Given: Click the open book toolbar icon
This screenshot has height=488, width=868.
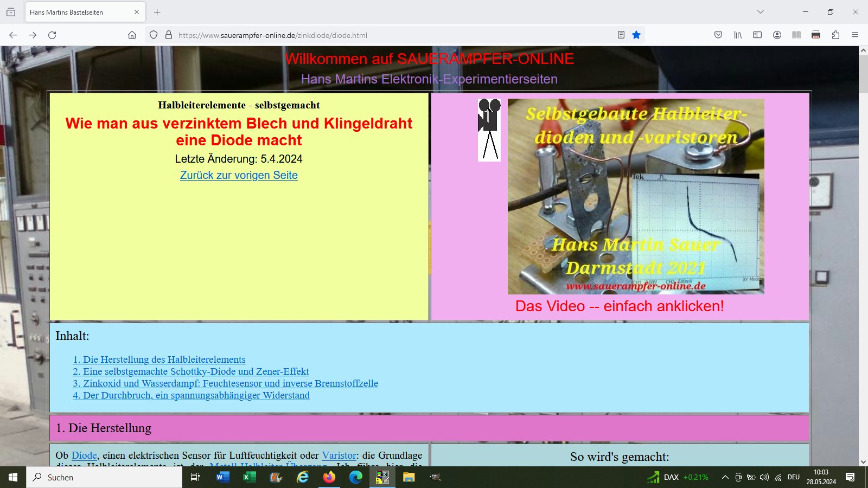Looking at the screenshot, I should [796, 35].
